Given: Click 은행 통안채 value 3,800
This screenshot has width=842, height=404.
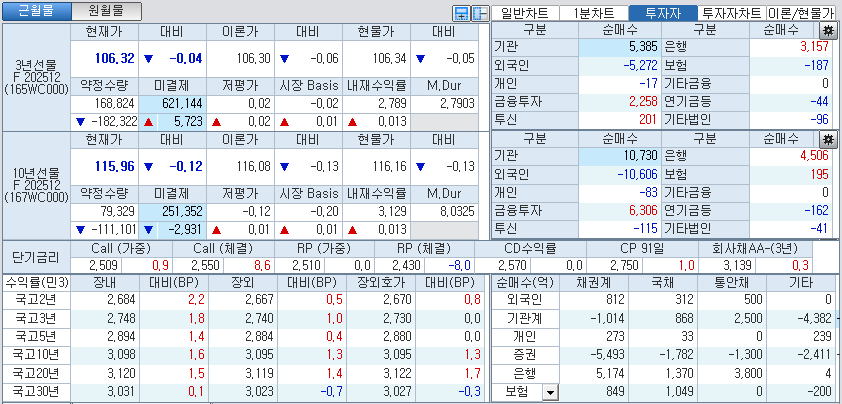Looking at the screenshot, I should point(748,373).
